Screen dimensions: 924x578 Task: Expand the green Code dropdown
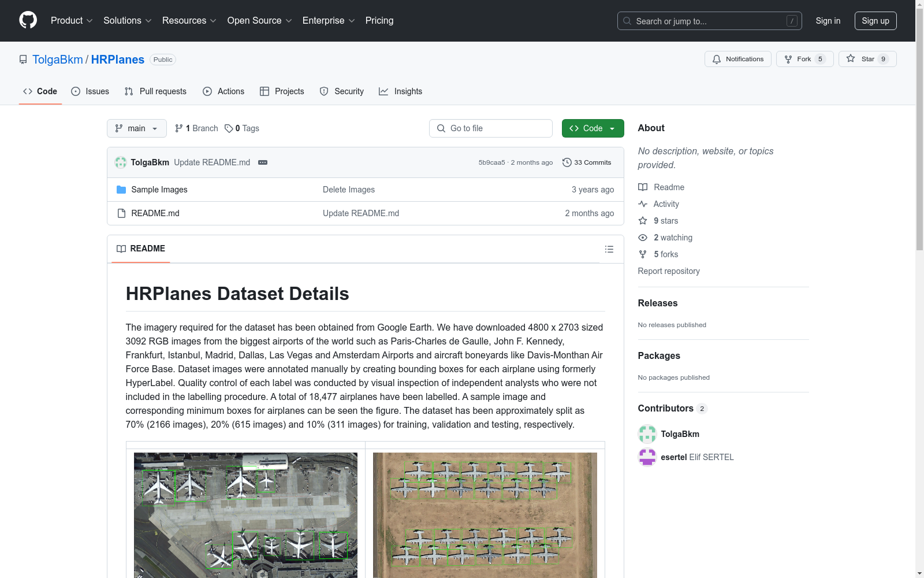pyautogui.click(x=593, y=128)
